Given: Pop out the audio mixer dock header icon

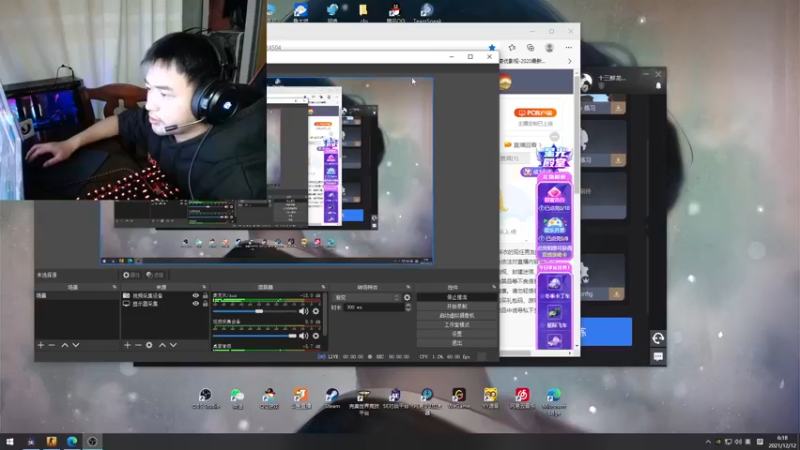Looking at the screenshot, I should coord(323,287).
